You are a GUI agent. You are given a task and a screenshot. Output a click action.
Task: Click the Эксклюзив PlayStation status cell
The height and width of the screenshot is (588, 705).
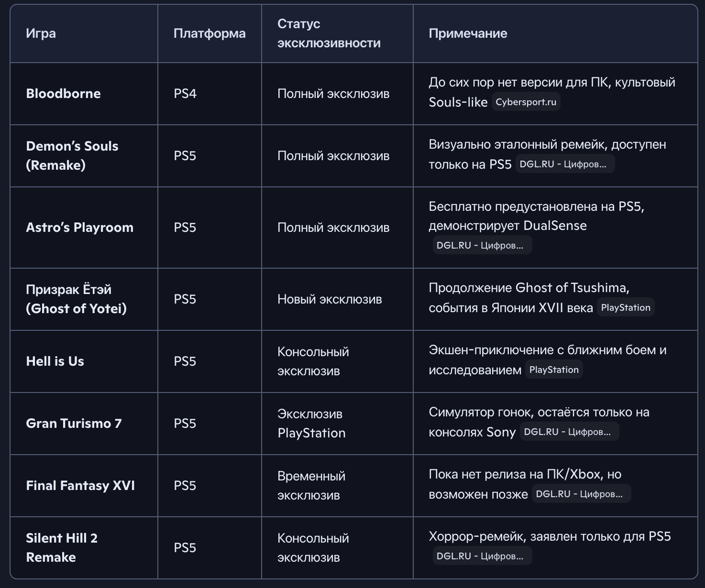tap(311, 424)
